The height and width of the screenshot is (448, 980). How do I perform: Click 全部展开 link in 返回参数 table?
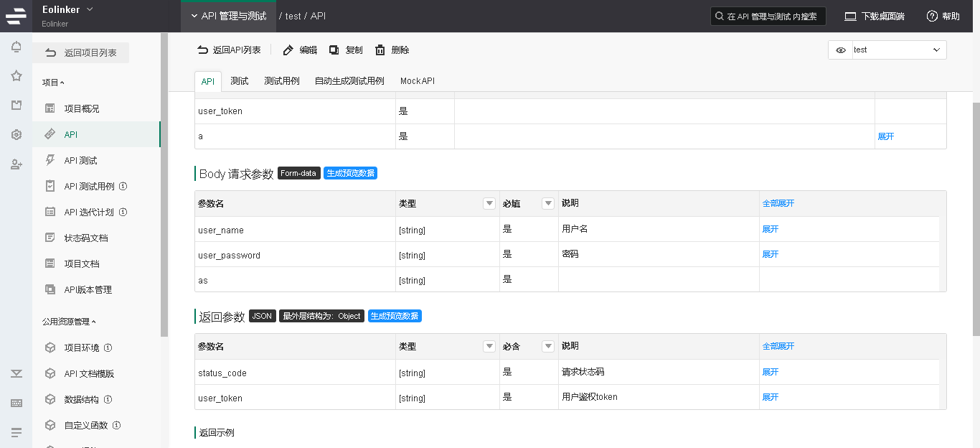click(778, 346)
